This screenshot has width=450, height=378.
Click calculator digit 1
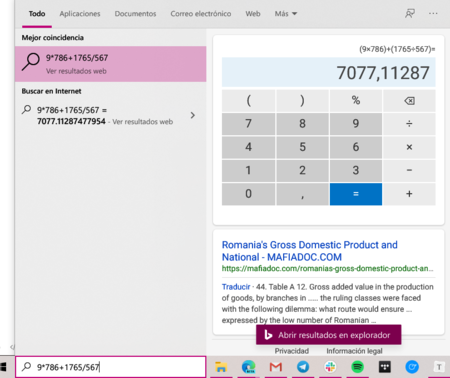pyautogui.click(x=249, y=170)
